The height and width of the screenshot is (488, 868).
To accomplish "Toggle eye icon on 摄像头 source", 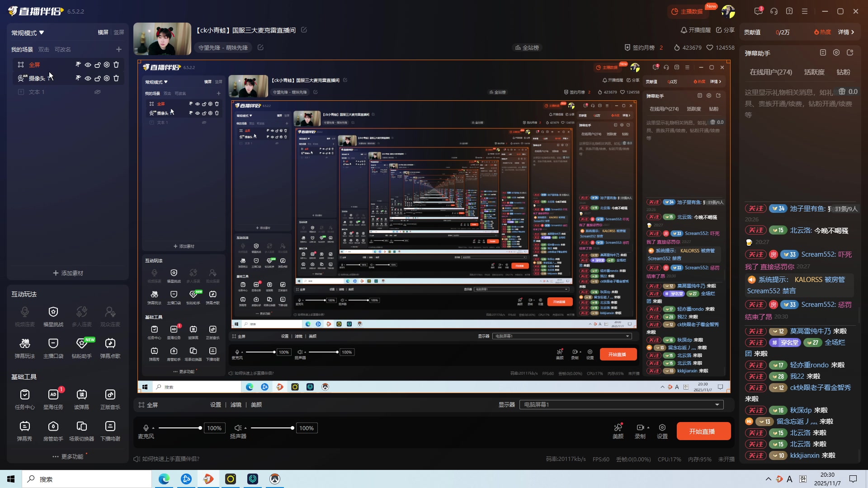I will (x=88, y=79).
